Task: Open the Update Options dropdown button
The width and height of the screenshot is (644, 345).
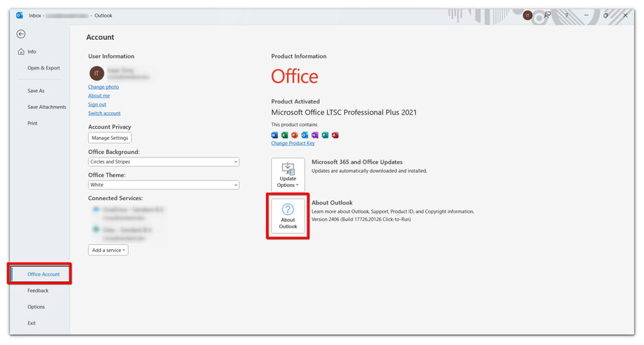Action: tap(288, 174)
